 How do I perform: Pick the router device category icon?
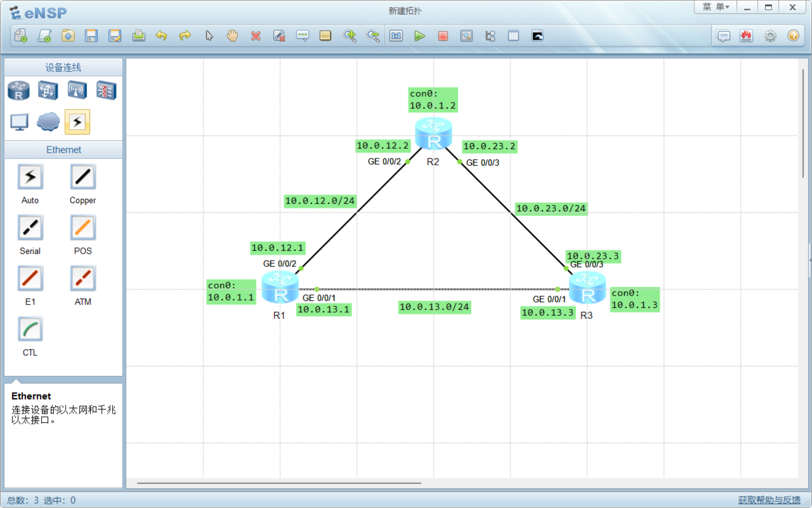19,90
